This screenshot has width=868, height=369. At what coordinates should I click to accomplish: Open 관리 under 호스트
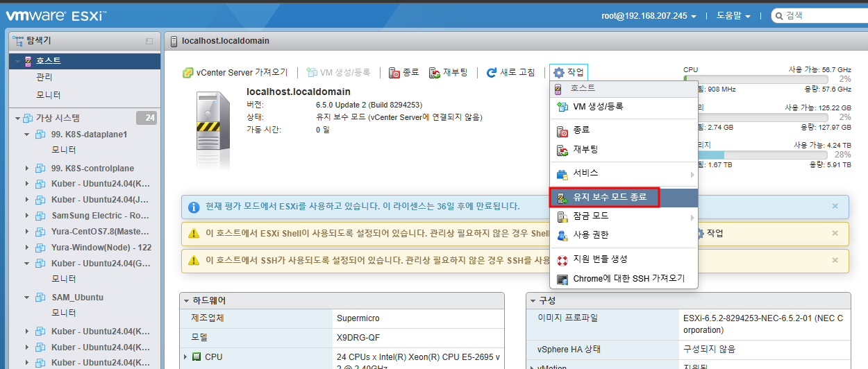click(44, 77)
